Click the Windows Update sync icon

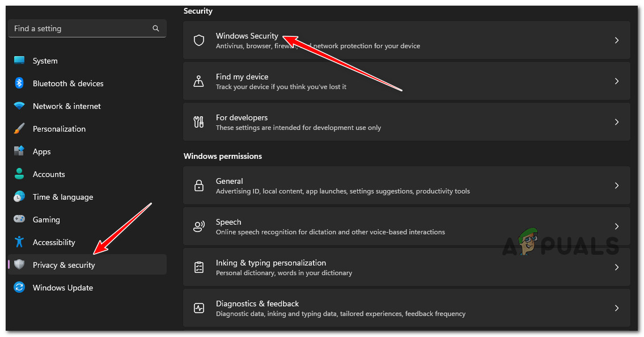click(19, 288)
